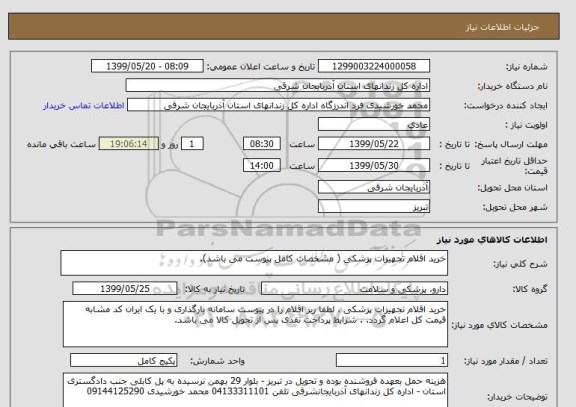The width and height of the screenshot is (576, 407).
Task: Click the استان محل تحویل label
Action: pos(512,188)
